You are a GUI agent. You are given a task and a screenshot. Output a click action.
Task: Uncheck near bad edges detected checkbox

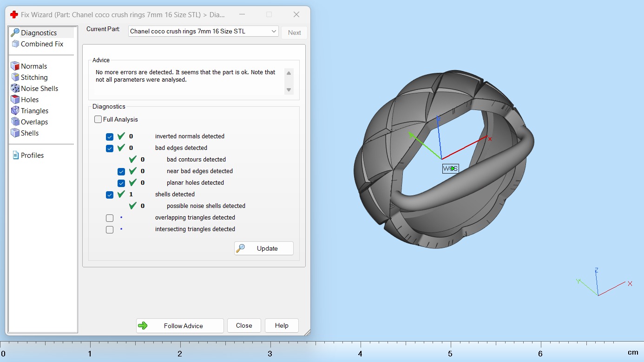(x=121, y=172)
